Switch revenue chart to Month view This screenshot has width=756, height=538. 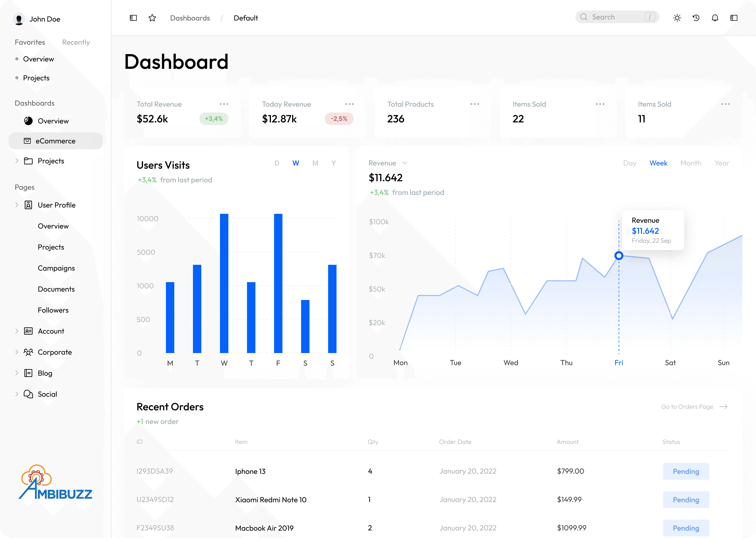[x=691, y=163]
